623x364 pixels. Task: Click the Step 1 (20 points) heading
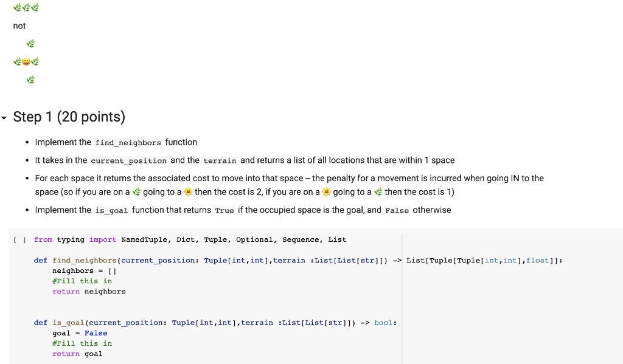[x=69, y=117]
